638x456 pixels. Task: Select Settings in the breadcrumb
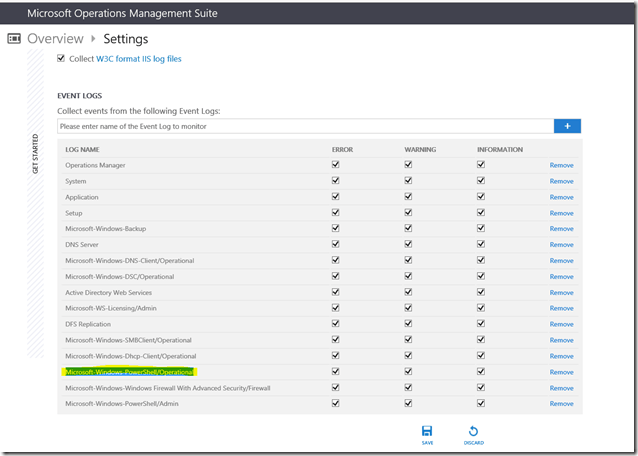(125, 39)
